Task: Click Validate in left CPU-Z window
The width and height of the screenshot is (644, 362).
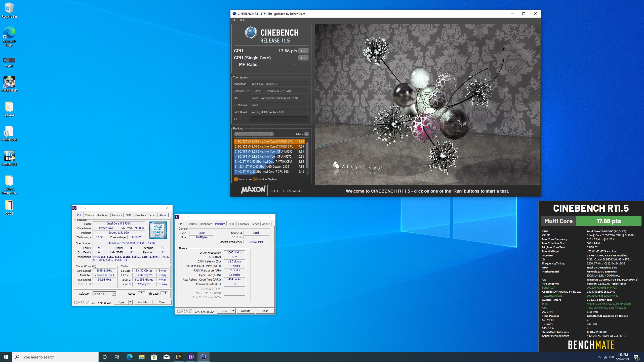Action: (x=143, y=302)
